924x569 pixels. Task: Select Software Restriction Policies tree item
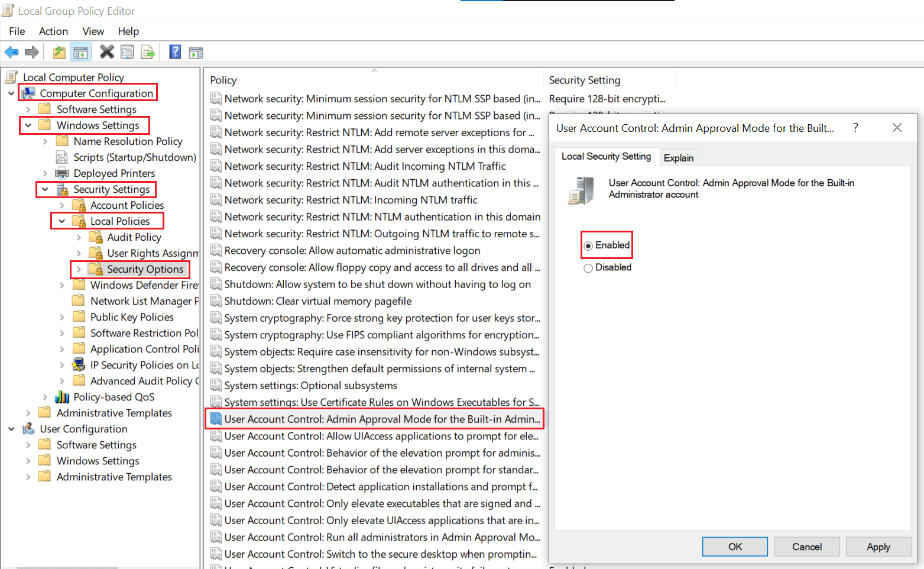[x=144, y=333]
